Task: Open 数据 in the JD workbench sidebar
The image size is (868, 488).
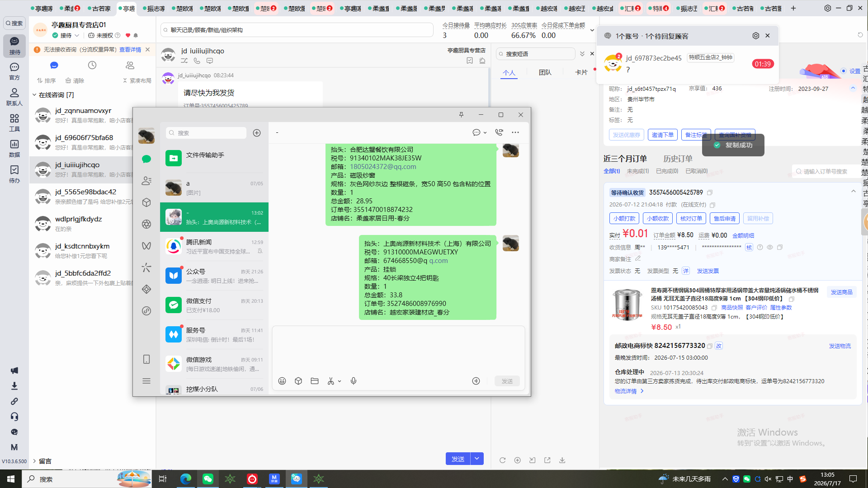Action: pos(14,149)
